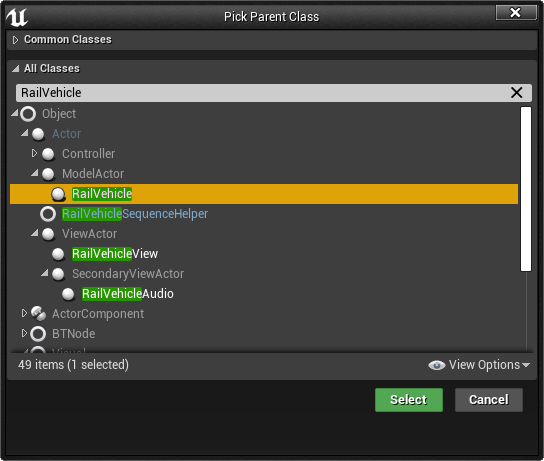Click the RailVehicleView sphere icon
Screen dimensions: 544x461
point(58,254)
